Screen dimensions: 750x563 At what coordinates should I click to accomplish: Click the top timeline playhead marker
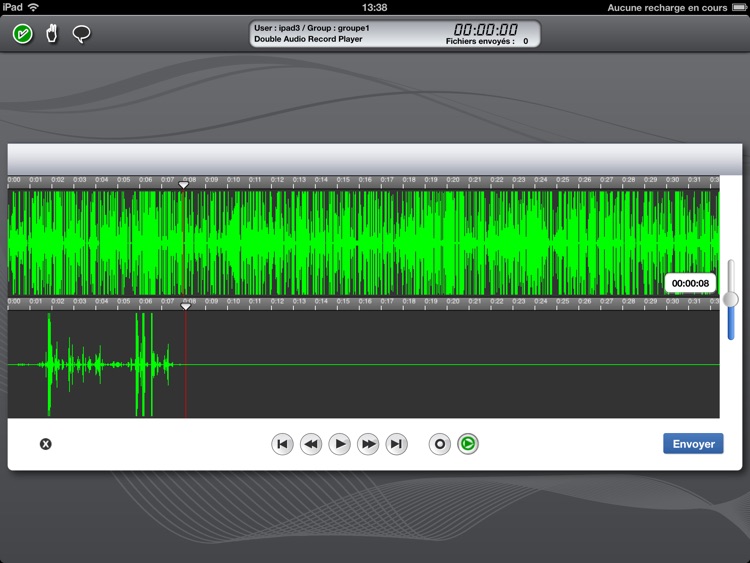pyautogui.click(x=184, y=185)
